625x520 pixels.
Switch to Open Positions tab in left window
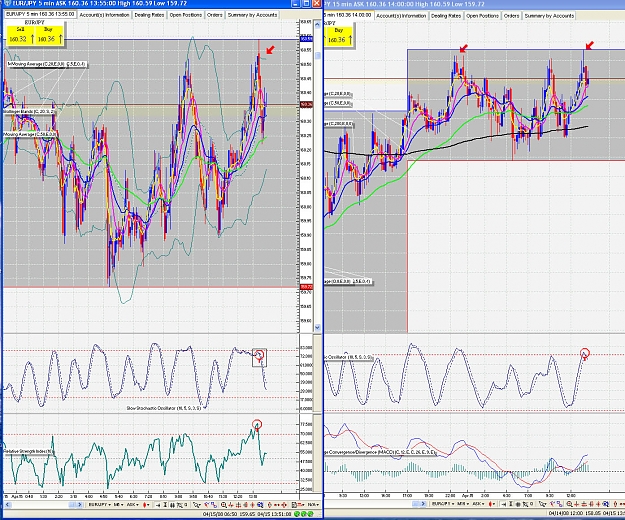point(186,15)
